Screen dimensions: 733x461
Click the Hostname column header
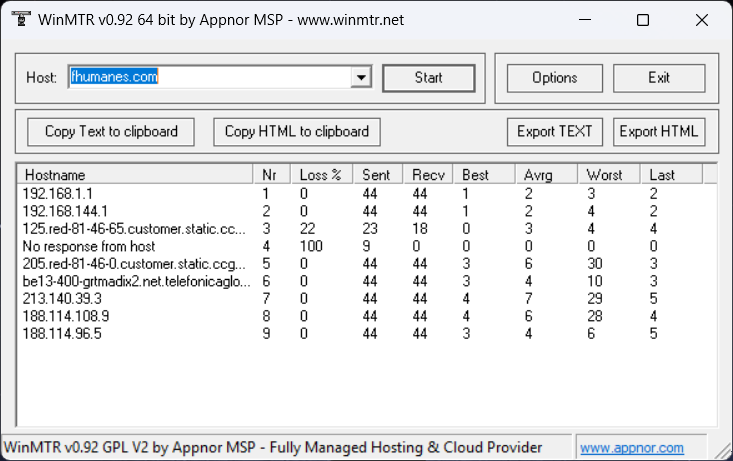point(135,174)
